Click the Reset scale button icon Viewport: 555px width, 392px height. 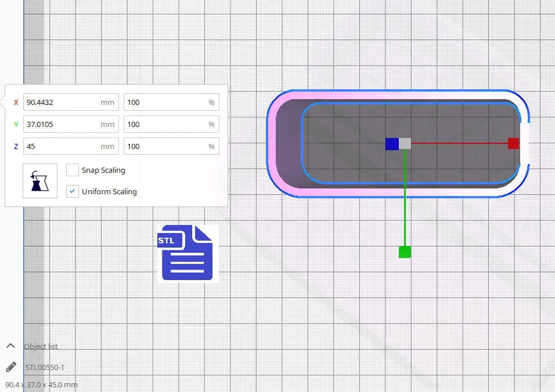pyautogui.click(x=40, y=181)
